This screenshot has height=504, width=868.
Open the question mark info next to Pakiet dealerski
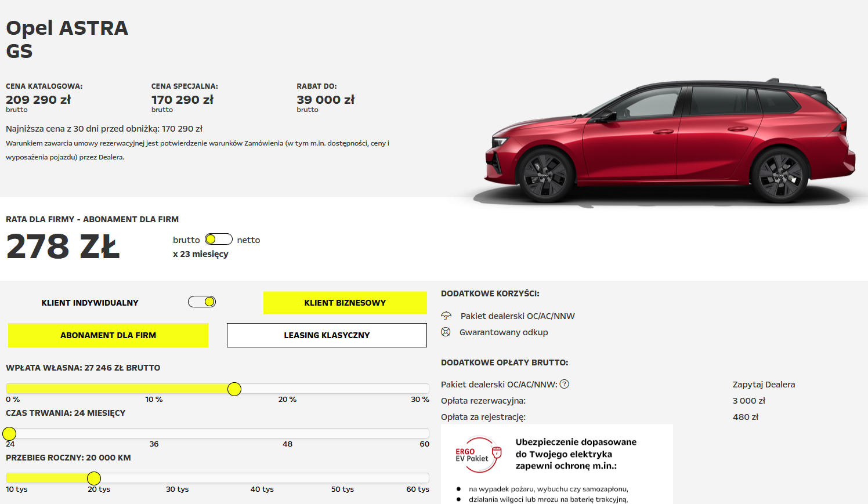pyautogui.click(x=564, y=384)
